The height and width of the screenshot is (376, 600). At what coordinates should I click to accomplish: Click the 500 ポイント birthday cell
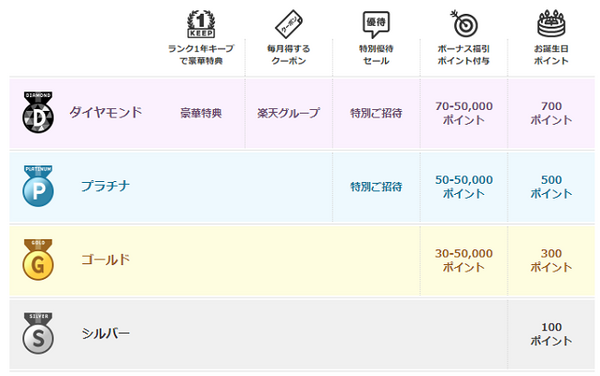click(x=551, y=187)
